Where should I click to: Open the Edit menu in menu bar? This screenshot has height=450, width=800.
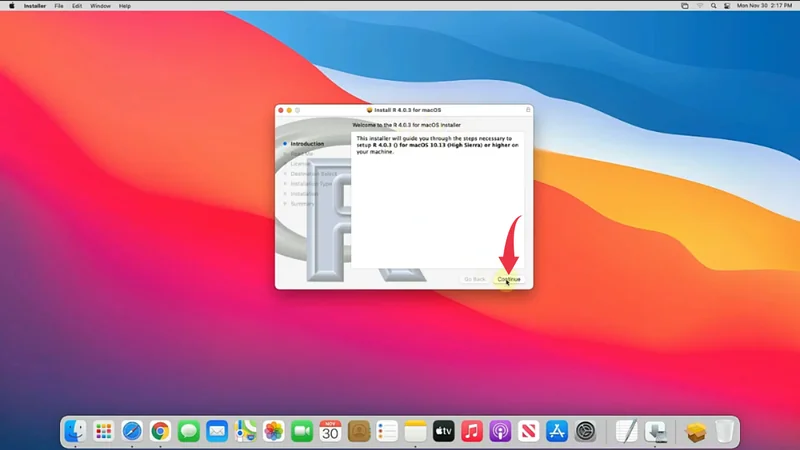(78, 6)
